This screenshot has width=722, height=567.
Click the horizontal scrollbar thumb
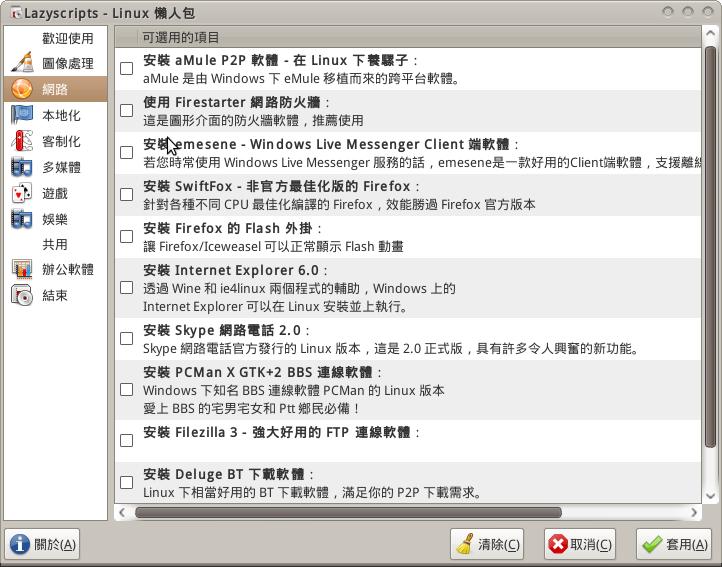(x=348, y=512)
